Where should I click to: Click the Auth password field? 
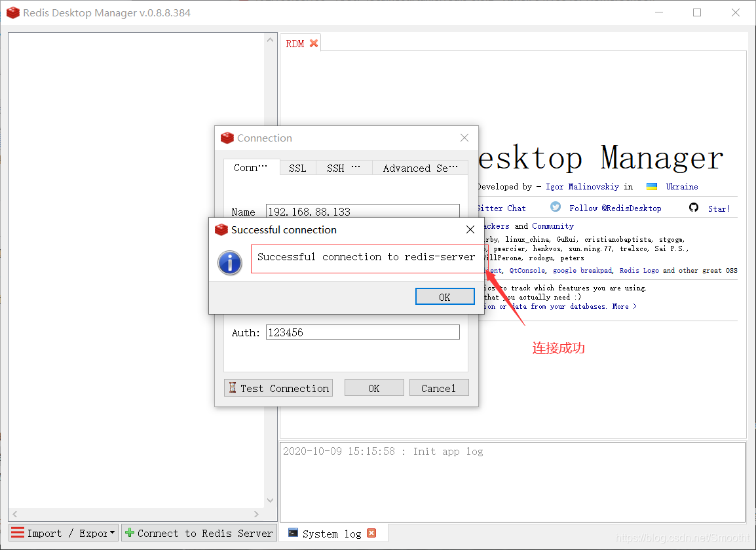[362, 332]
